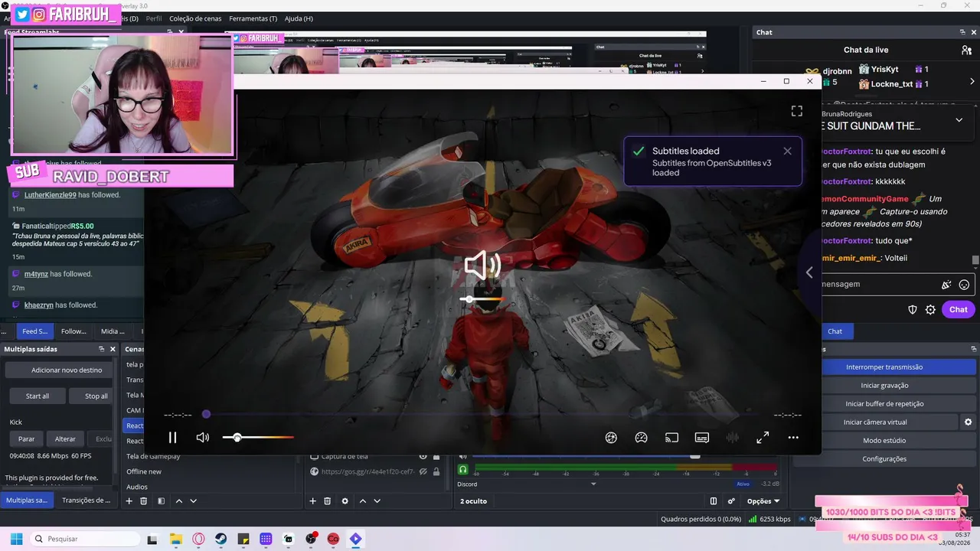Viewport: 980px width, 551px height.
Task: Move the selected source up
Action: [x=363, y=501]
